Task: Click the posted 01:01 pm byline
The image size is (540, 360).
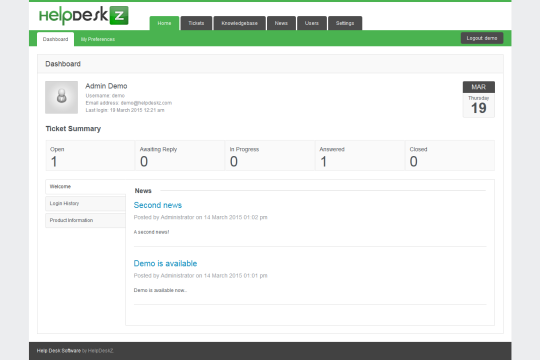Action: [x=200, y=276]
